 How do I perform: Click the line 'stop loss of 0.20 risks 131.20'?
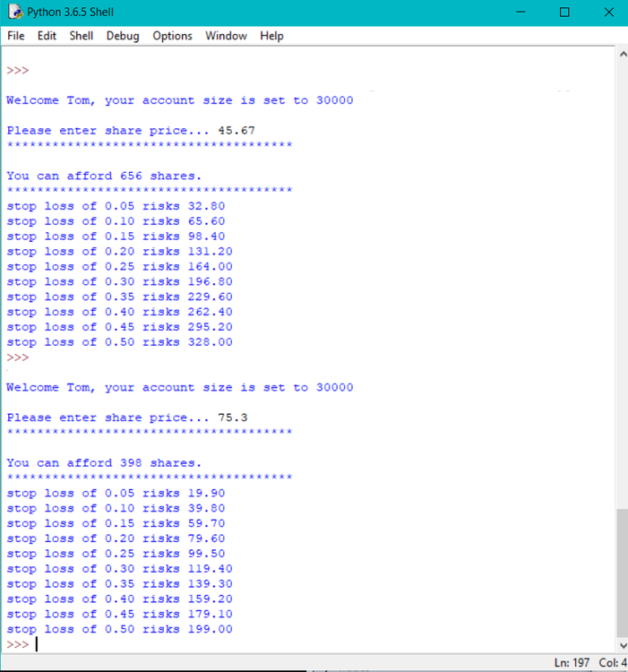point(119,252)
